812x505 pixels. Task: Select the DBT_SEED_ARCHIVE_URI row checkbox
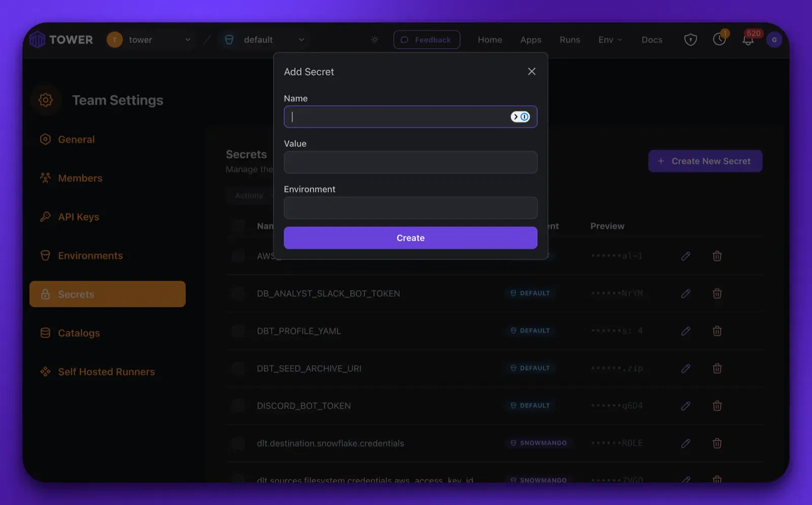coord(238,368)
